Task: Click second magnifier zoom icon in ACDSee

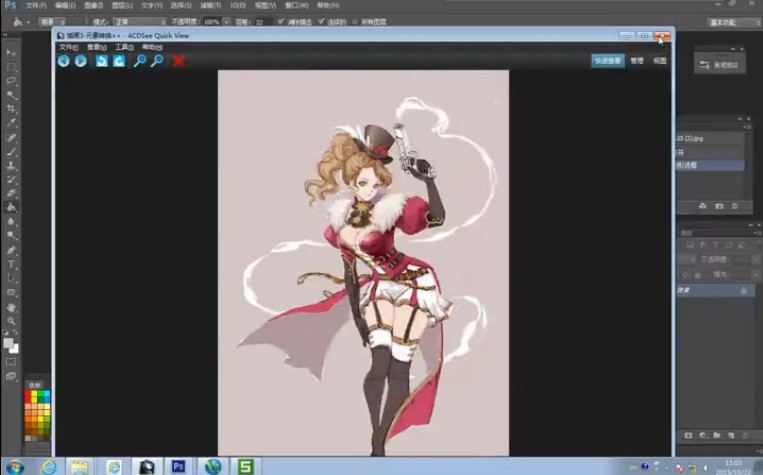Action: 157,61
